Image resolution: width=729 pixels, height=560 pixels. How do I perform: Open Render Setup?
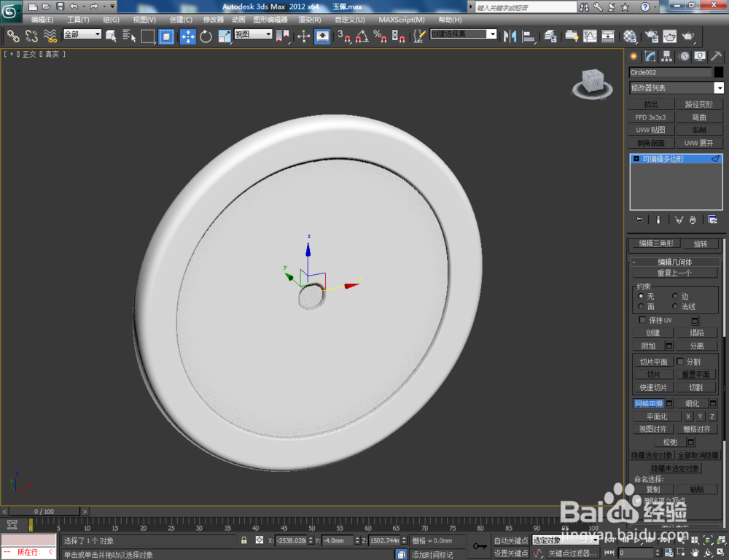[651, 36]
